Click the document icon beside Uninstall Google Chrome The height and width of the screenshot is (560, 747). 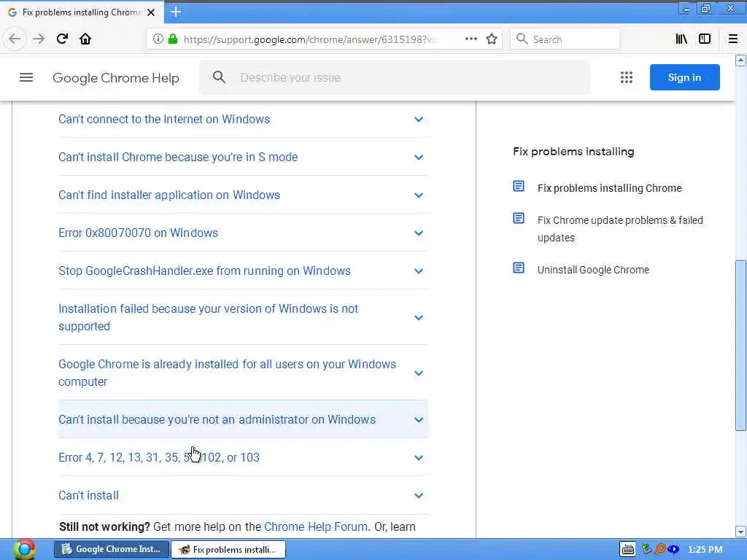pos(519,268)
